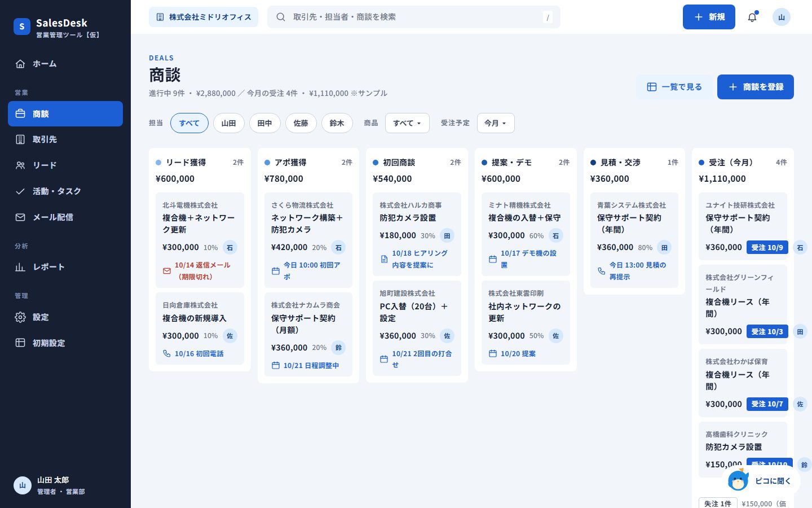Viewport: 812px width, 508px height.
Task: Click the SalesDesk logo icon
Action: (22, 27)
